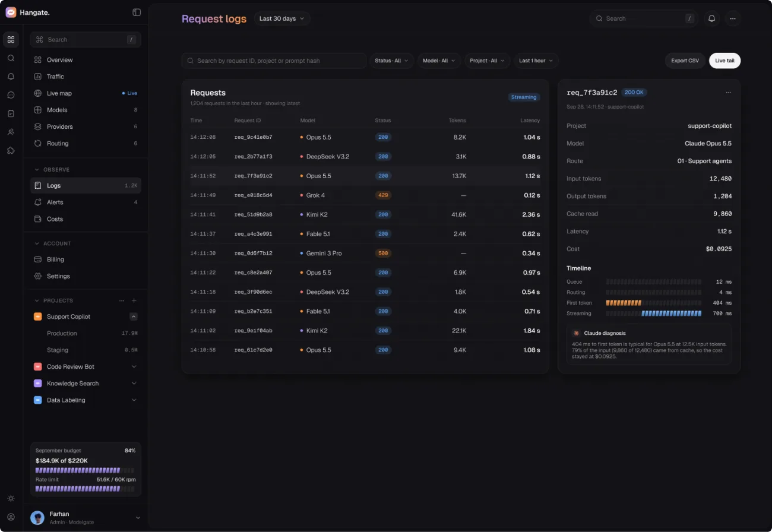Open the Model · All filter dropdown
This screenshot has width=772, height=532.
click(x=439, y=61)
